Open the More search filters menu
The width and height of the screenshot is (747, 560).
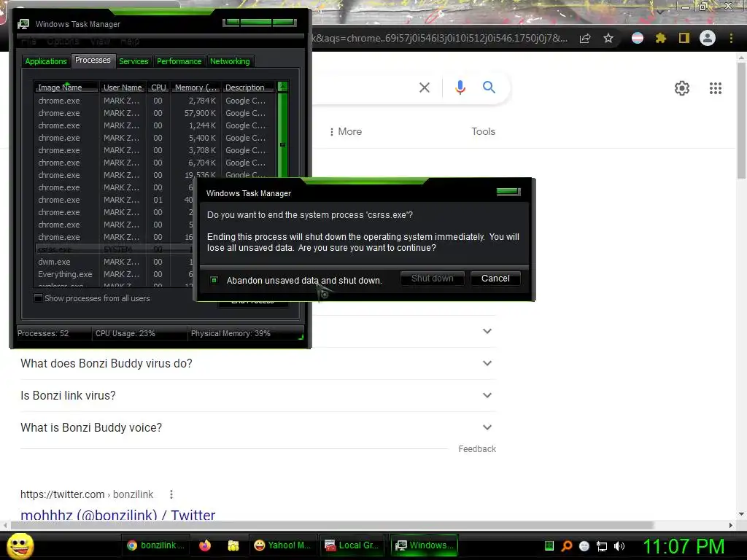(346, 131)
